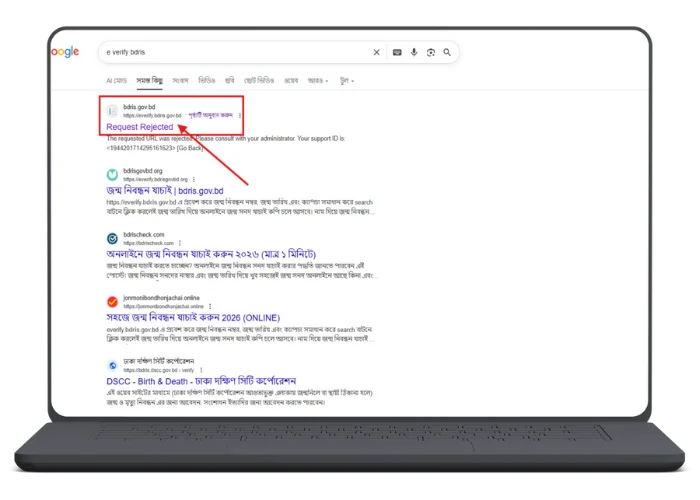The image size is (700, 500).
Task: Open the "Request Rejected" search result
Action: 140,127
